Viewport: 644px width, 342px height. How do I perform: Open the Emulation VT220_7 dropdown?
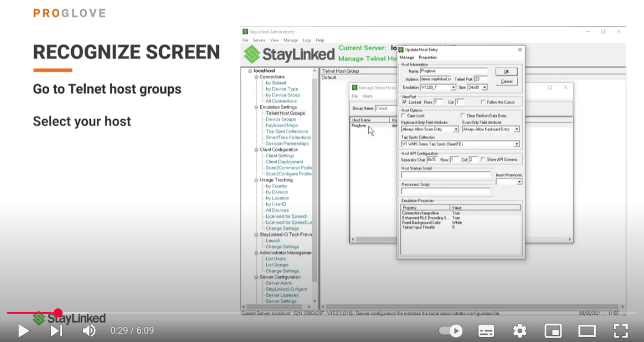click(453, 87)
